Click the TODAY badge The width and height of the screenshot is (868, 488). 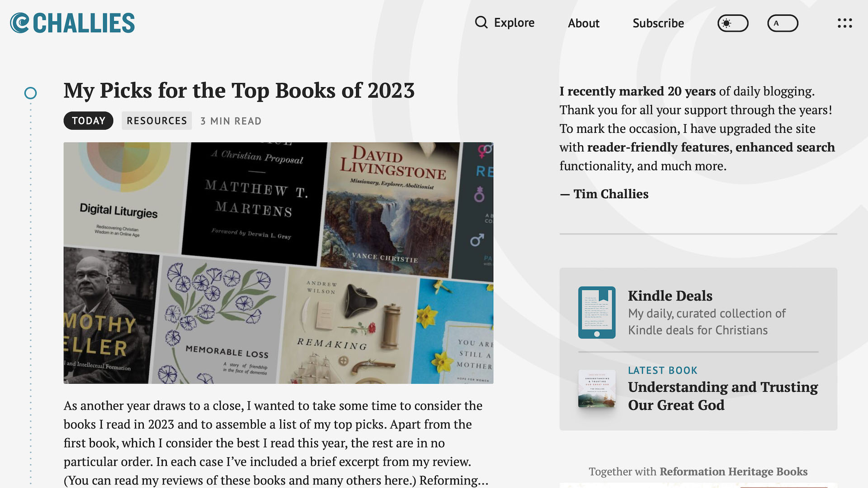coord(88,121)
